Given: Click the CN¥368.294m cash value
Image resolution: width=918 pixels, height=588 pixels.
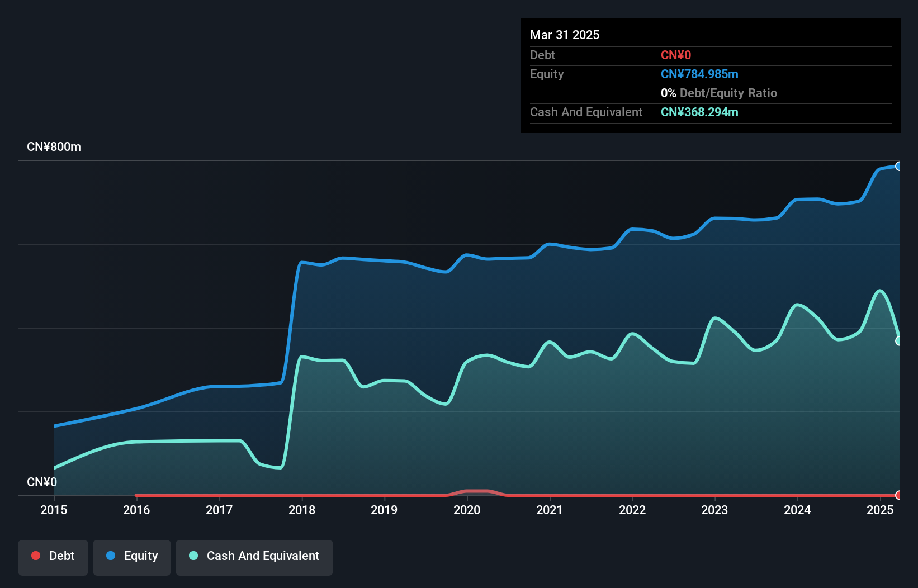Looking at the screenshot, I should pyautogui.click(x=699, y=112).
